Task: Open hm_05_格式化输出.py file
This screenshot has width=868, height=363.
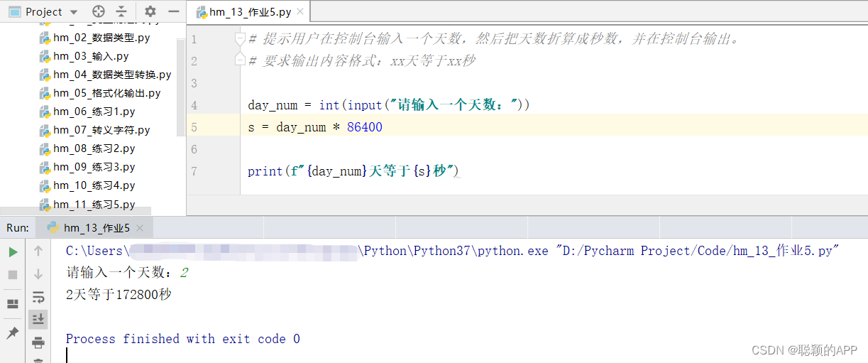Action: pos(106,93)
